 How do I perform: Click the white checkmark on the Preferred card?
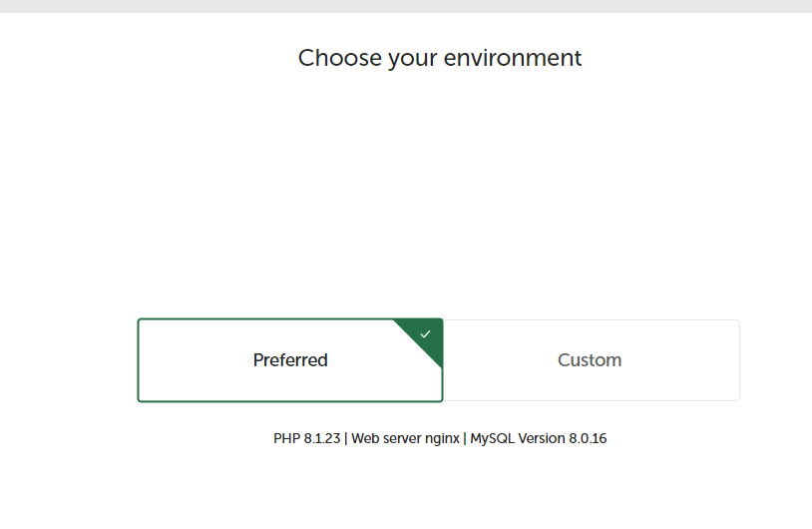[426, 334]
